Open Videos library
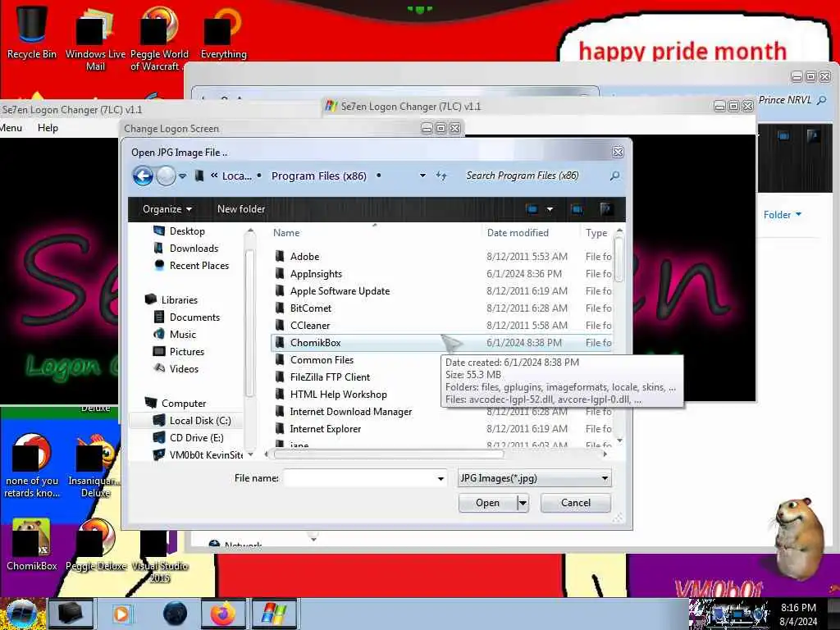840x630 pixels. pyautogui.click(x=183, y=368)
